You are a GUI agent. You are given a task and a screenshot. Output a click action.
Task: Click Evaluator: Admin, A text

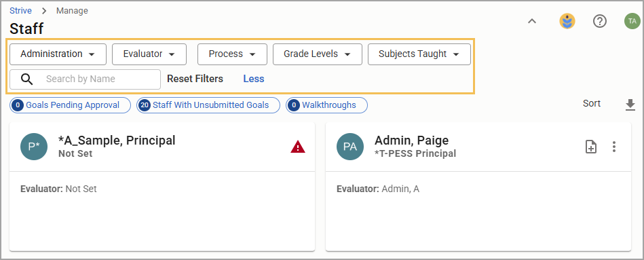point(378,189)
